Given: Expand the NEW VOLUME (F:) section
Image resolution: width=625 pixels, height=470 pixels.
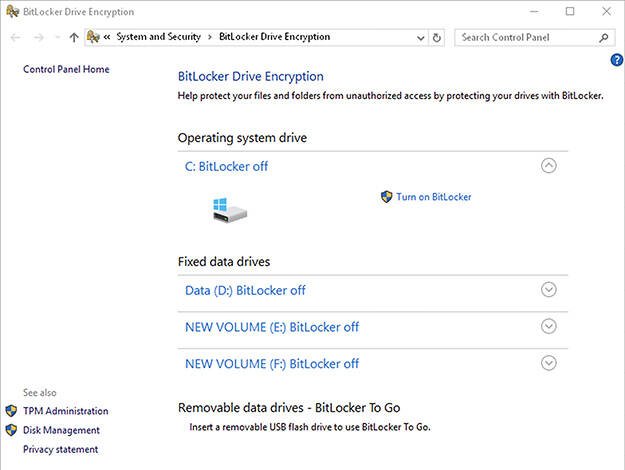Looking at the screenshot, I should (549, 363).
